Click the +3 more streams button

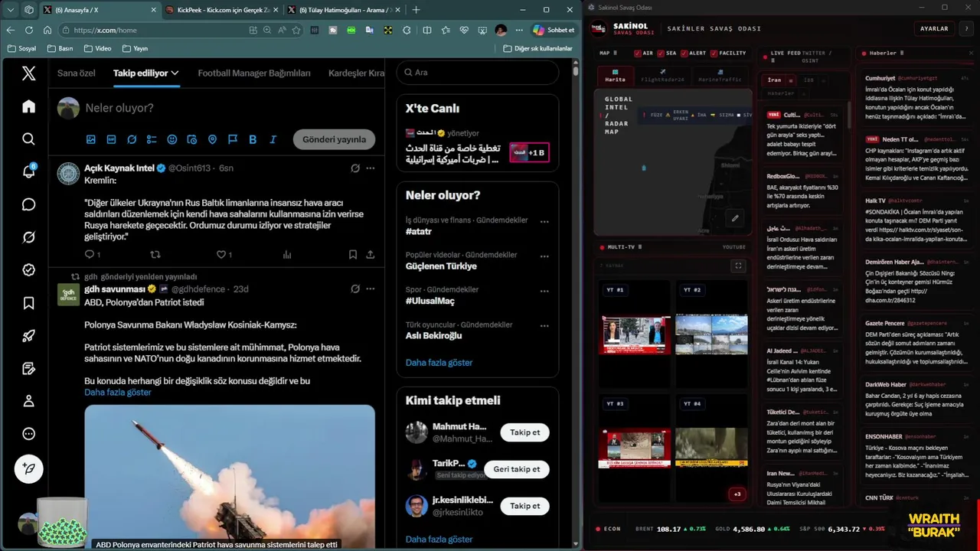tap(737, 494)
